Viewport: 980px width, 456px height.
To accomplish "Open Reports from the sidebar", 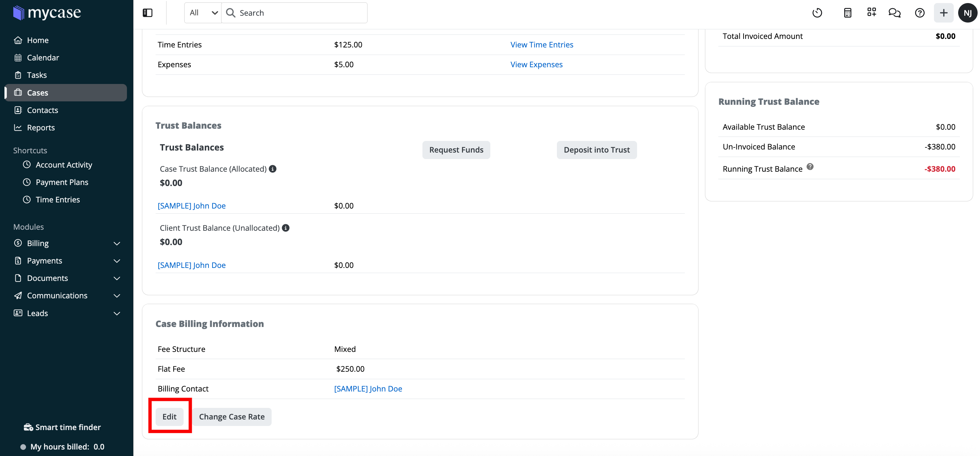I will [41, 128].
